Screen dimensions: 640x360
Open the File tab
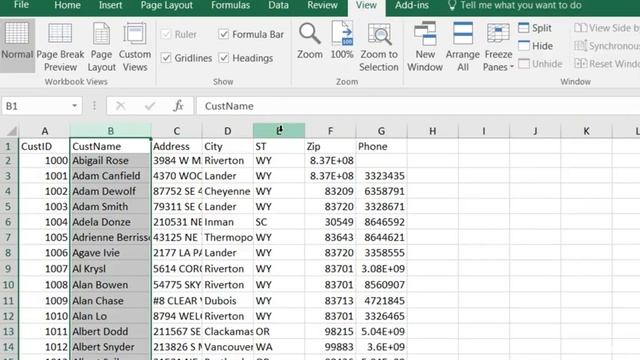click(21, 5)
